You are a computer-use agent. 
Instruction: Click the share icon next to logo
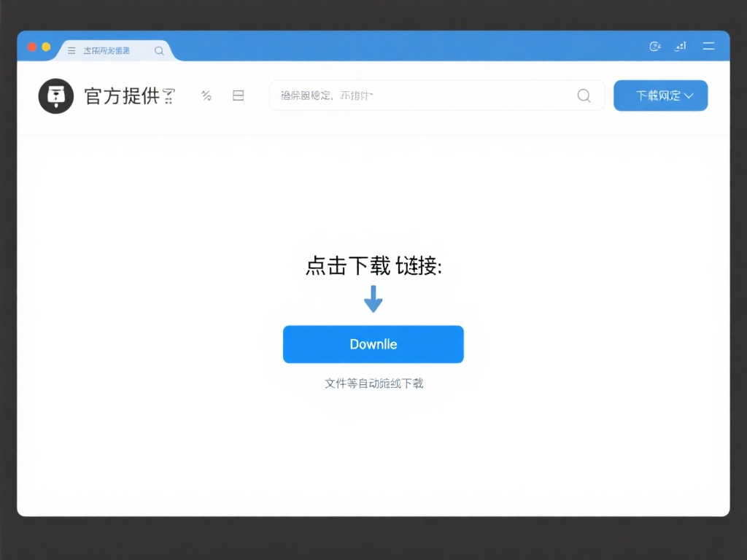pos(206,95)
